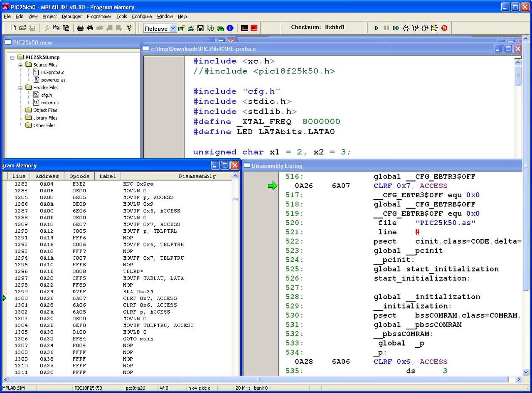Click the Opcode column header
Screen dimensions: 532x393
[79, 176]
